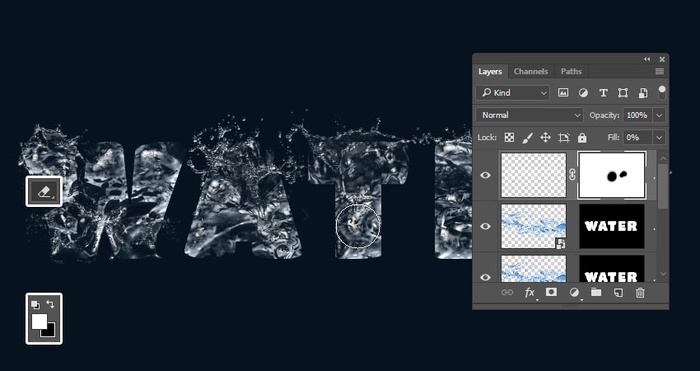Image resolution: width=700 pixels, height=371 pixels.
Task: Hide the top masked layer
Action: click(x=485, y=175)
